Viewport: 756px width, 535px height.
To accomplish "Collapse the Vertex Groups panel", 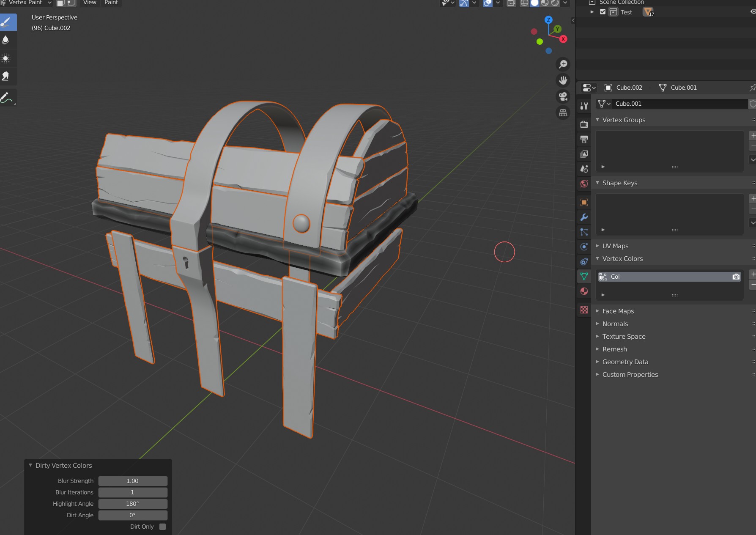I will pos(624,120).
